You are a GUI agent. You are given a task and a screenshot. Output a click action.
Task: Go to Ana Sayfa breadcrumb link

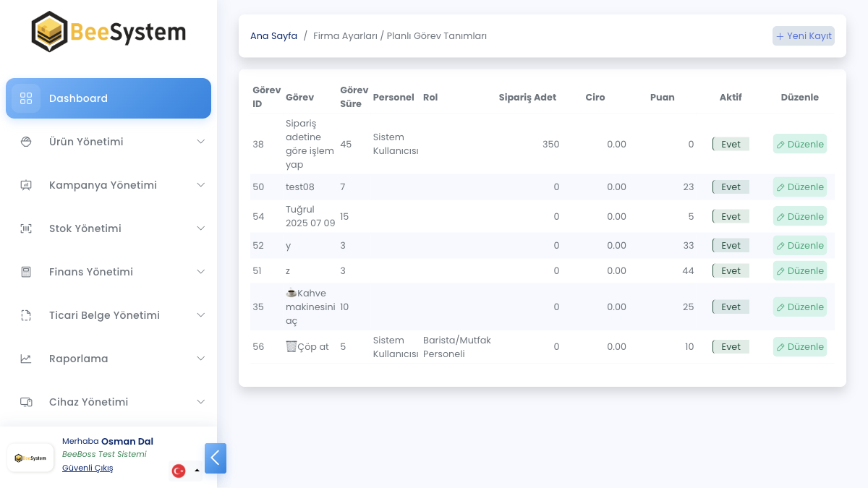tap(273, 36)
